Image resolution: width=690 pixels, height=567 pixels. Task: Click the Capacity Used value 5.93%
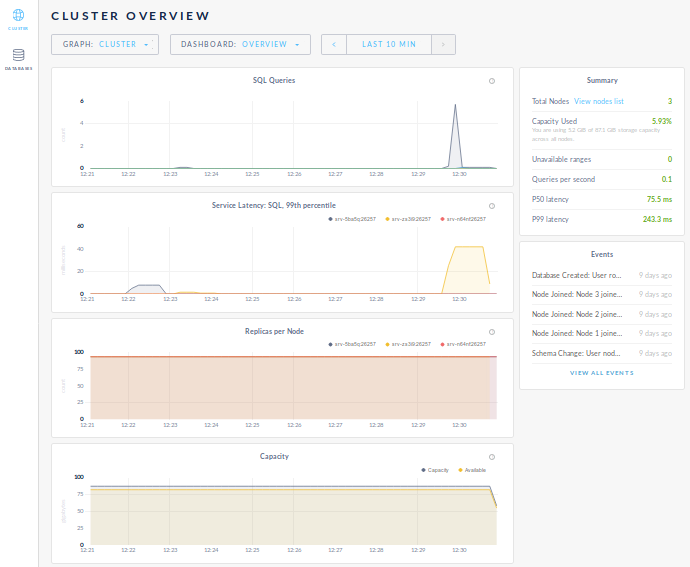(661, 121)
